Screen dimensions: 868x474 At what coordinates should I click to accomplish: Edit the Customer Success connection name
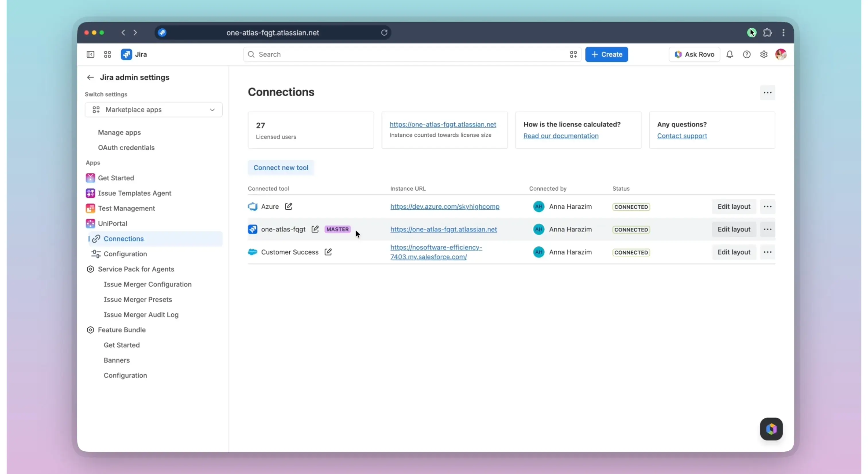point(328,252)
